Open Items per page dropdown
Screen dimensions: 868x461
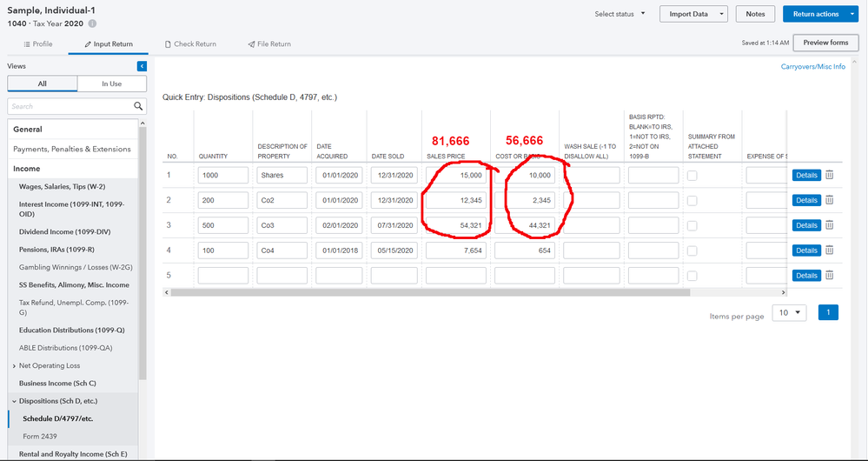coord(789,312)
